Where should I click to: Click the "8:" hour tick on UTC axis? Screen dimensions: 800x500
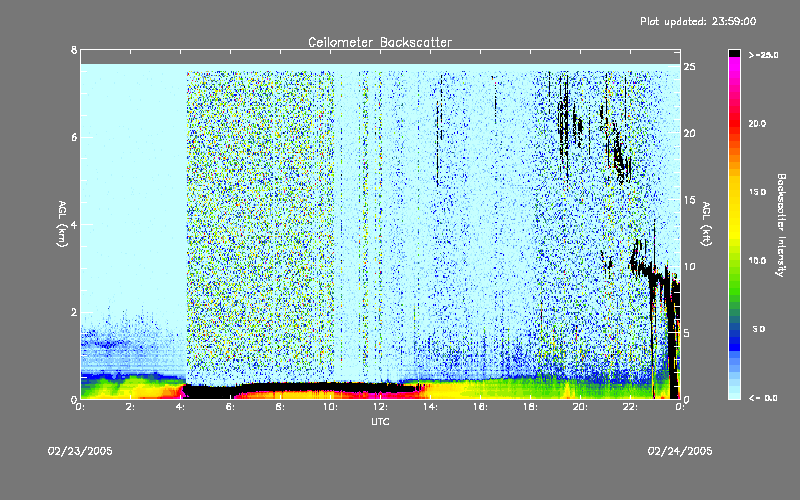pyautogui.click(x=280, y=407)
